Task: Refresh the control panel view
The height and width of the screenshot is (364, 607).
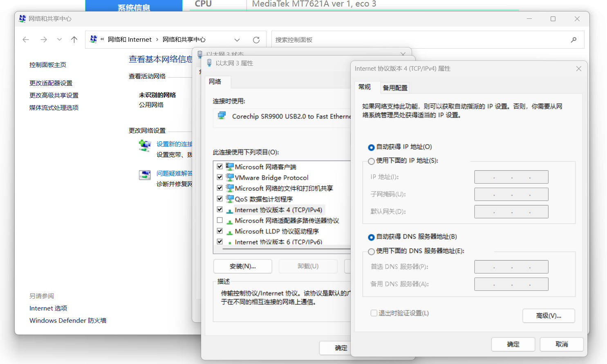Action: pyautogui.click(x=256, y=40)
